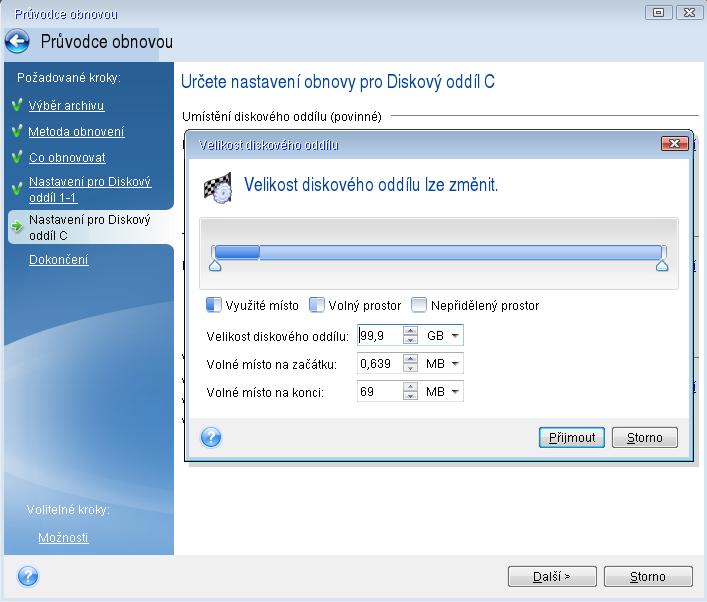
Task: Cancel the dialog with its Storno button
Action: 645,437
